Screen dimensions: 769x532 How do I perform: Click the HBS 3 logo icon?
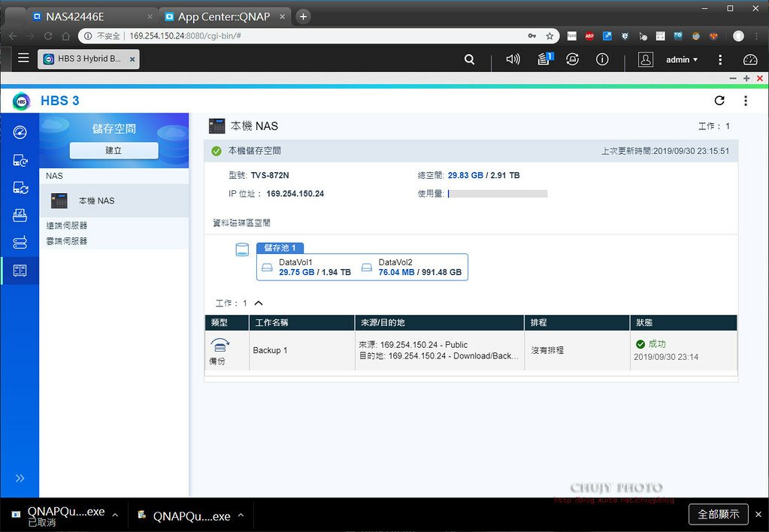21,101
